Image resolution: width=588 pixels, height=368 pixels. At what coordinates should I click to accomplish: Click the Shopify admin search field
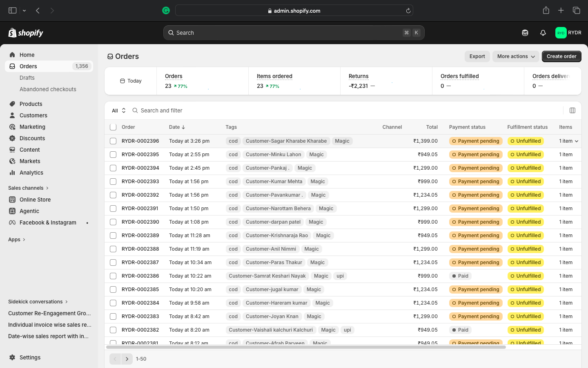pos(294,33)
